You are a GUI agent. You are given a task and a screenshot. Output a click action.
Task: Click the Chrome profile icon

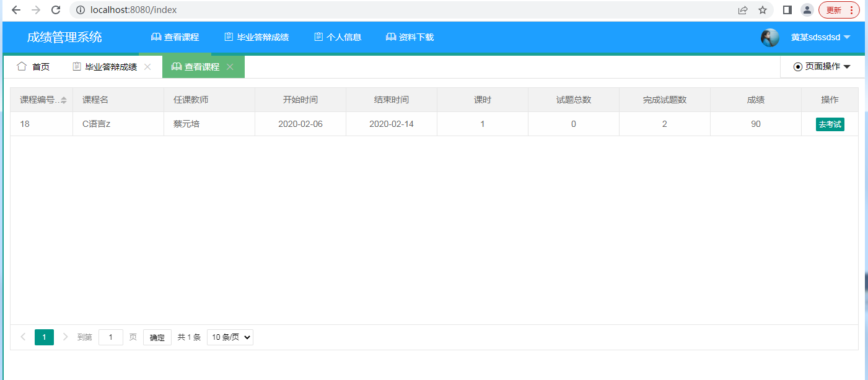(807, 10)
